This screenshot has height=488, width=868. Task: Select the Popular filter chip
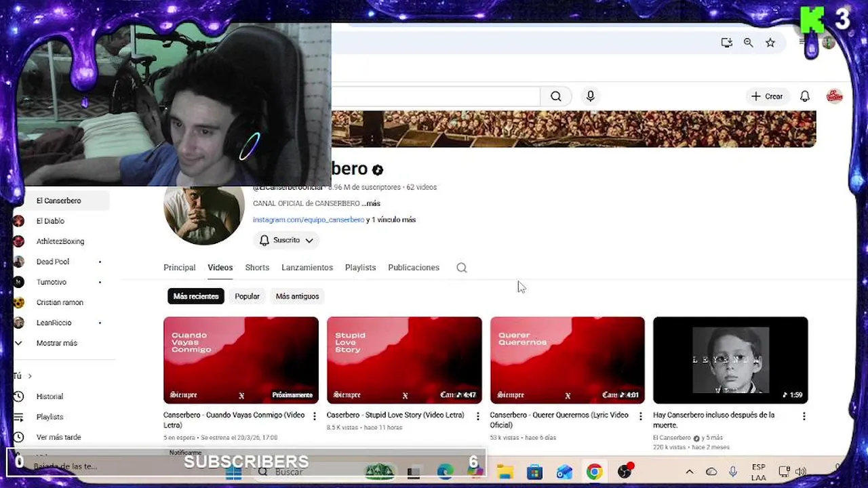pyautogui.click(x=247, y=296)
